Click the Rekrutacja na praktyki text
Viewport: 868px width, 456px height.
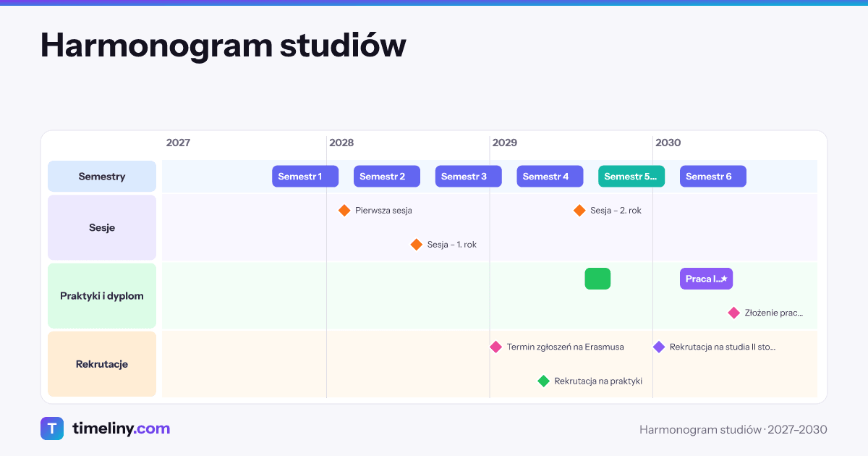(x=598, y=381)
